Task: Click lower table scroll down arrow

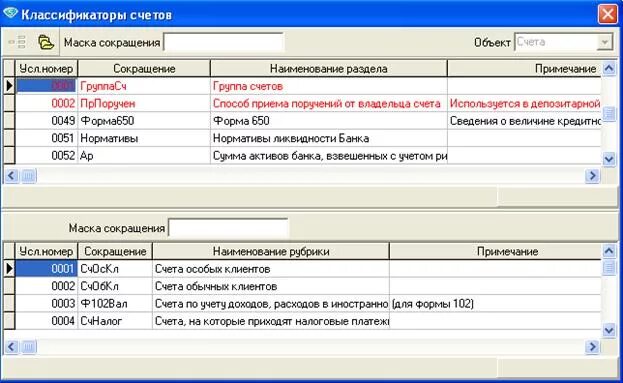Action: pyautogui.click(x=609, y=330)
